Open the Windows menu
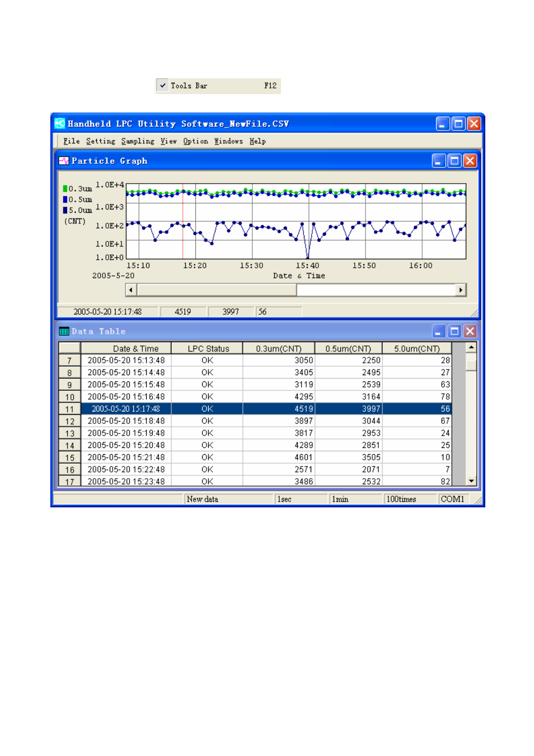Viewport: 534px width, 756px height. [229, 141]
